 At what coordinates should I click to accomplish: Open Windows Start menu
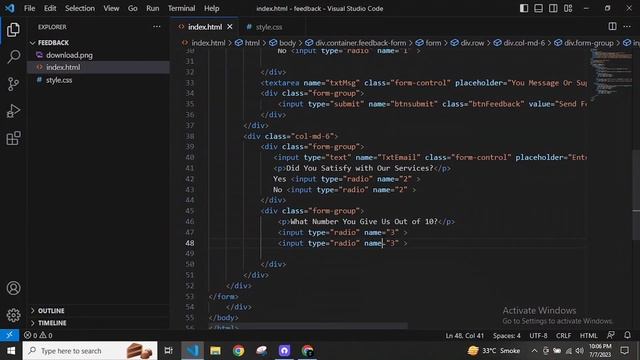(x=11, y=351)
